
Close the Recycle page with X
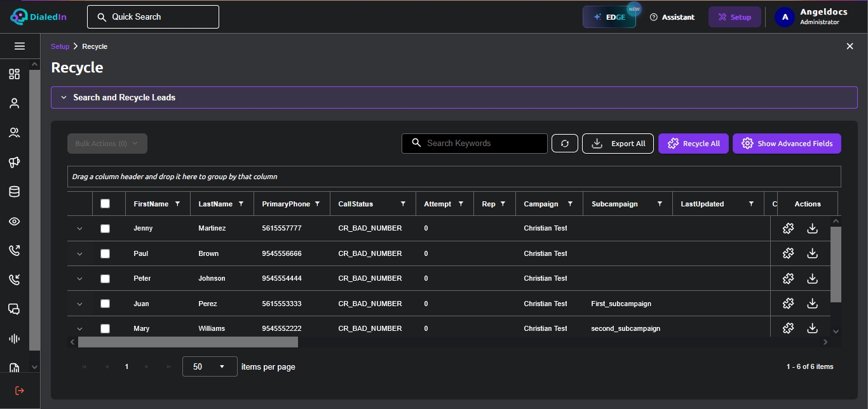click(x=850, y=46)
